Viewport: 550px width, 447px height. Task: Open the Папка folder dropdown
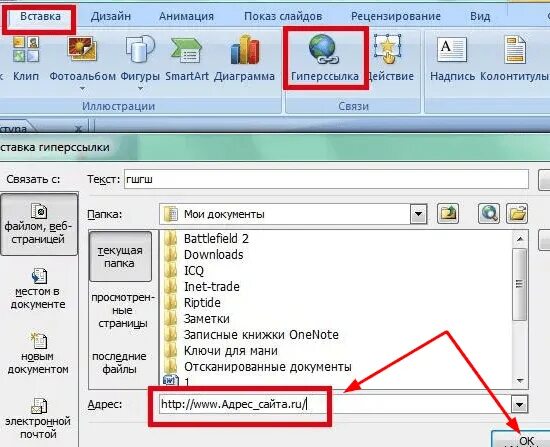pyautogui.click(x=418, y=214)
